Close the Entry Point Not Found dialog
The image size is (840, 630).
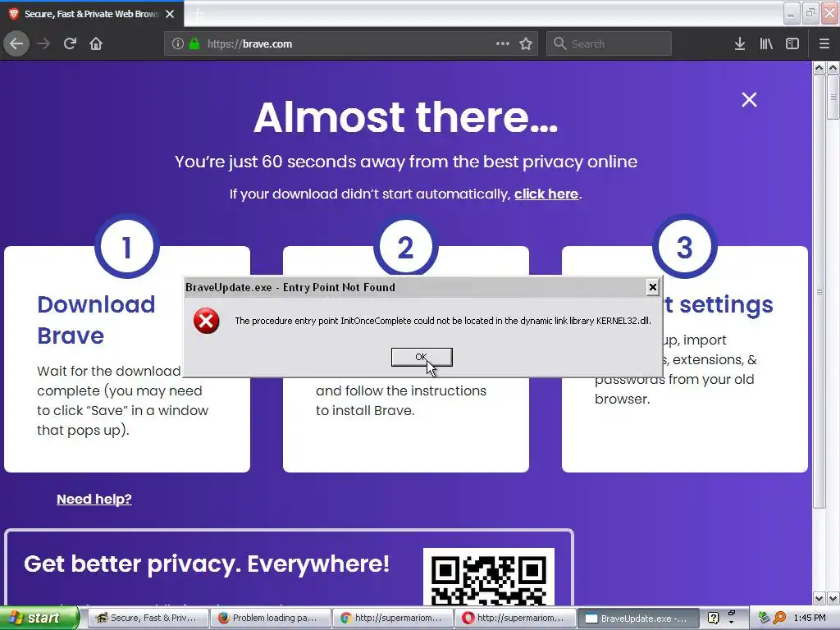[652, 287]
